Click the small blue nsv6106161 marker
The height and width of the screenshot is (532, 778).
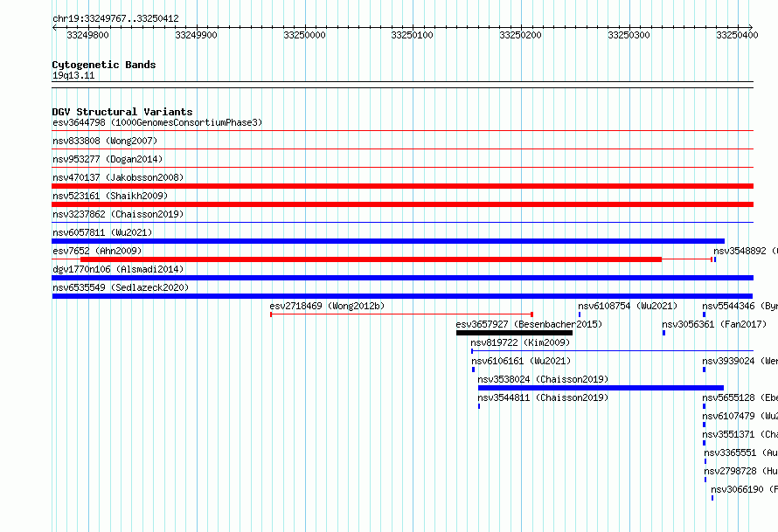point(473,370)
